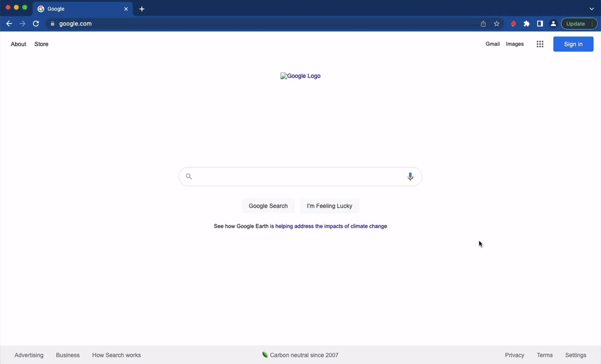Click the share icon in address bar
The height and width of the screenshot is (364, 601).
coord(483,23)
